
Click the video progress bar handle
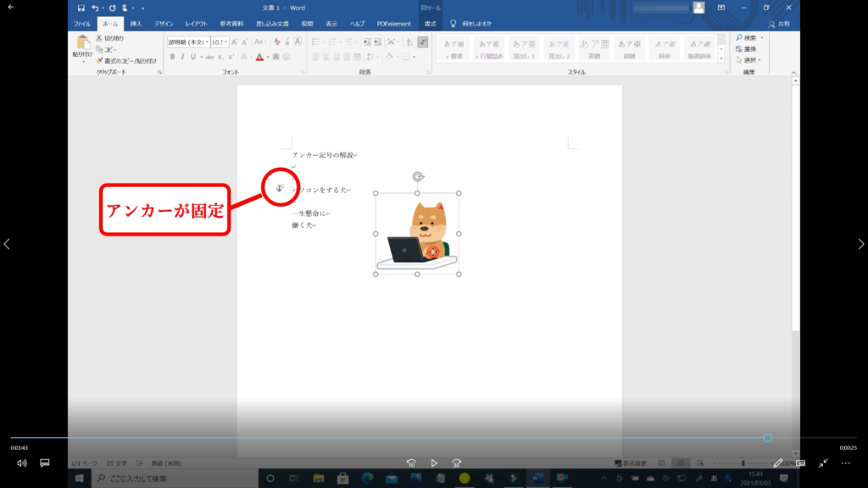point(767,438)
